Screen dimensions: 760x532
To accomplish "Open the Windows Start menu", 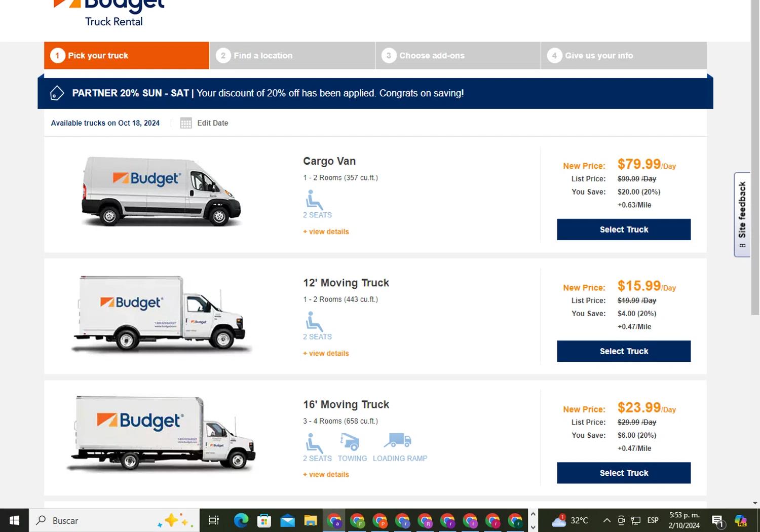I will (14, 520).
